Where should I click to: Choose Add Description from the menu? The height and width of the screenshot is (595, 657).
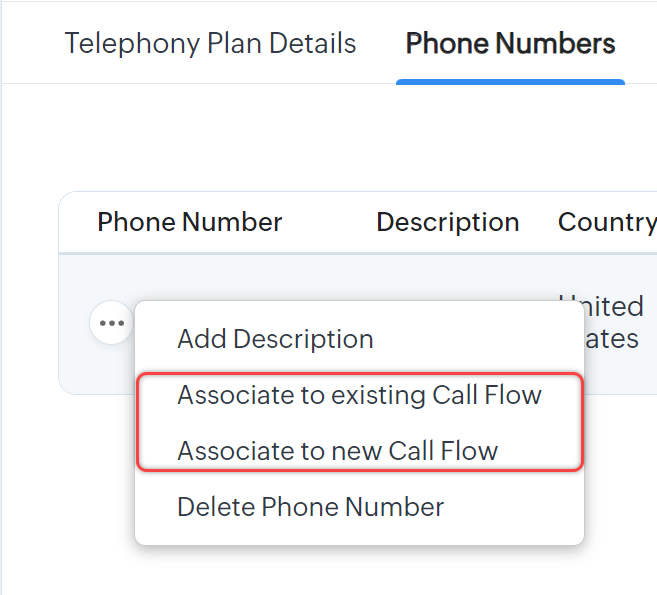tap(275, 339)
